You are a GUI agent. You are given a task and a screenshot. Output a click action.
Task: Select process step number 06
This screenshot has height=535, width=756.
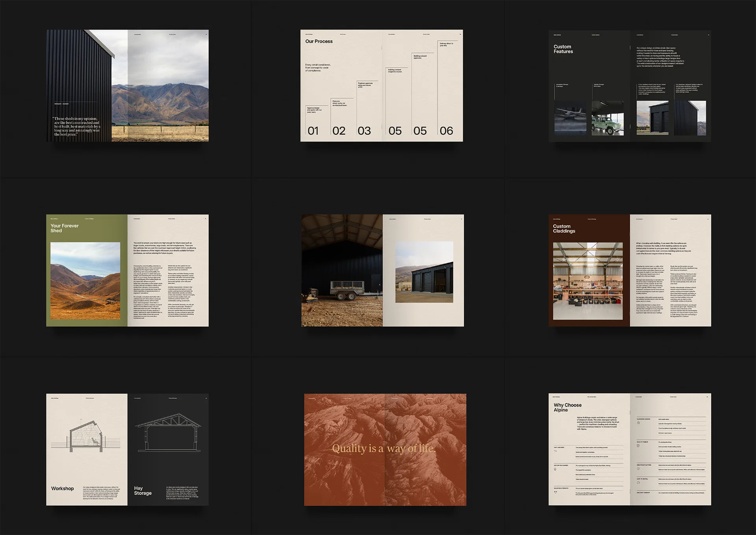pyautogui.click(x=446, y=131)
